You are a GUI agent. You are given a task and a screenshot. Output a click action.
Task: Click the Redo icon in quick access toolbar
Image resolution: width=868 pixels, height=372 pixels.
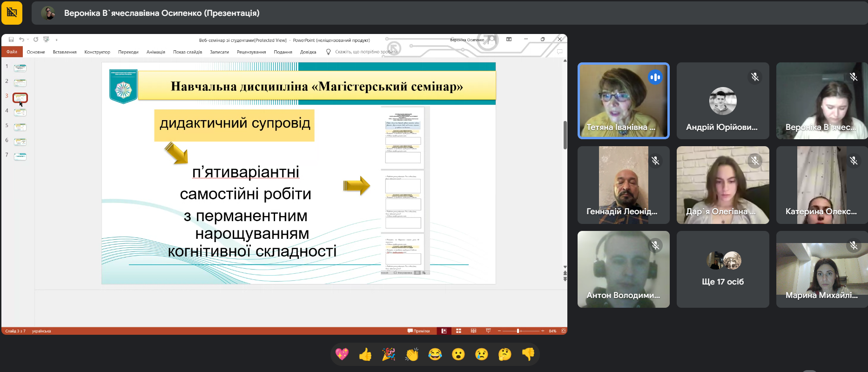tap(36, 40)
